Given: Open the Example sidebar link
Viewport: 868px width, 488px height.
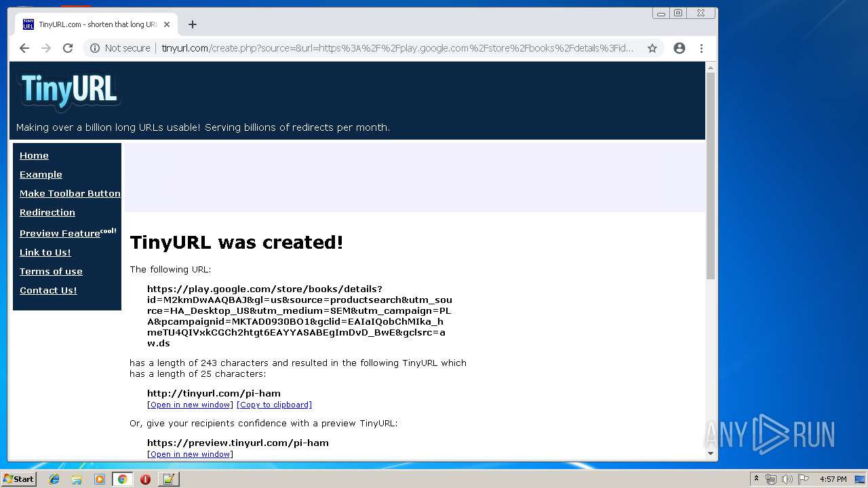Looking at the screenshot, I should point(41,174).
